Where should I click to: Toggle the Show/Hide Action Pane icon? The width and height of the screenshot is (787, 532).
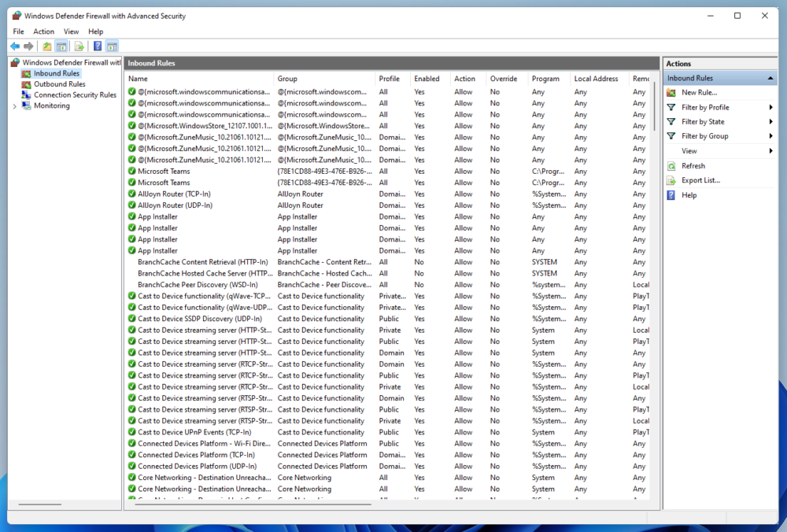click(112, 46)
